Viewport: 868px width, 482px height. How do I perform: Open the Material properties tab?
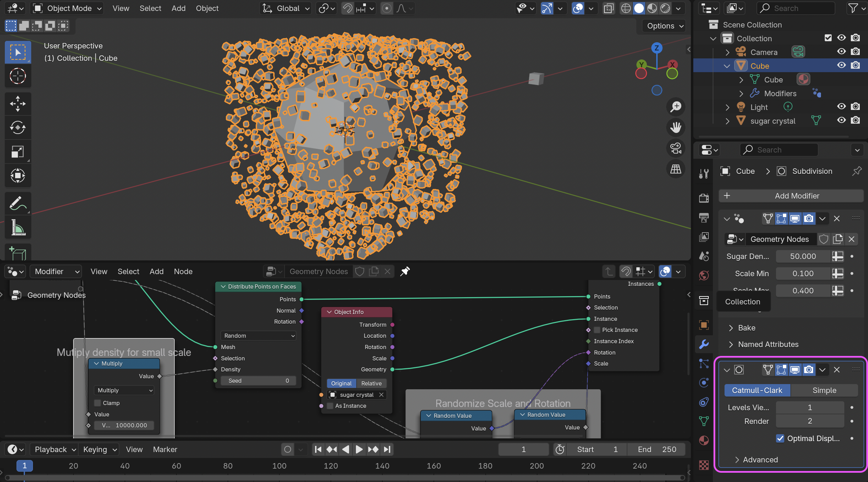tap(704, 440)
